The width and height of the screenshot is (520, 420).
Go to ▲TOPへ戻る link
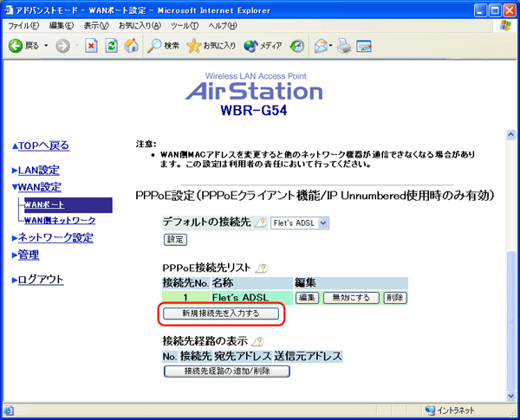click(x=41, y=145)
